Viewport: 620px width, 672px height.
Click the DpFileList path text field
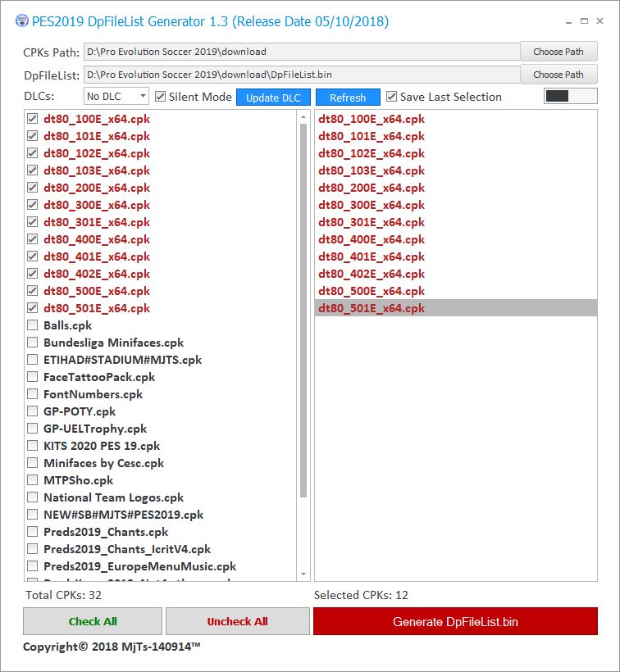click(302, 75)
